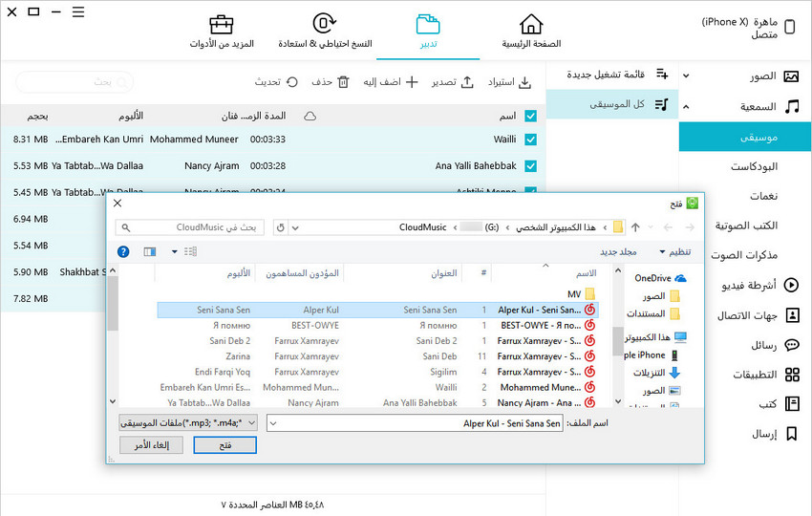Screen dimensions: 812x516
Task: Open Backup & Restore tab
Action: point(325,32)
